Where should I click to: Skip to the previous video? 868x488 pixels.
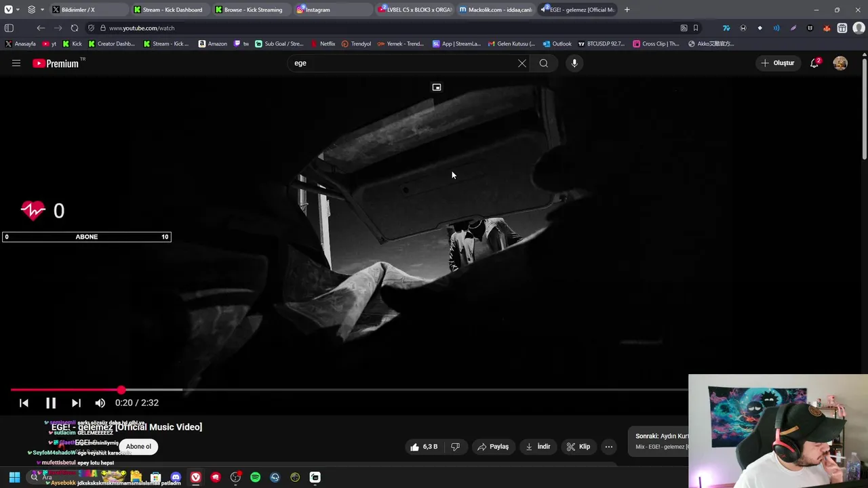(x=24, y=403)
